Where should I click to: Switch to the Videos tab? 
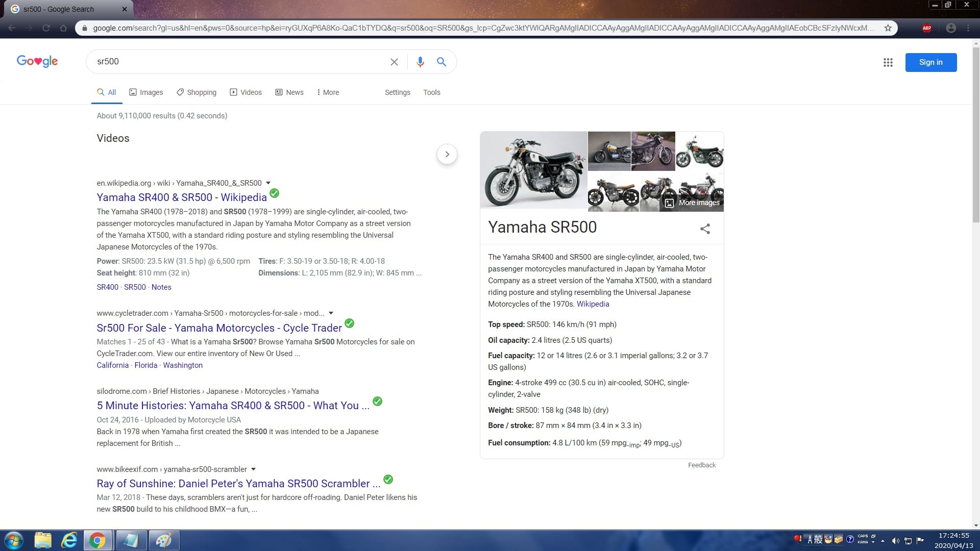(x=246, y=92)
